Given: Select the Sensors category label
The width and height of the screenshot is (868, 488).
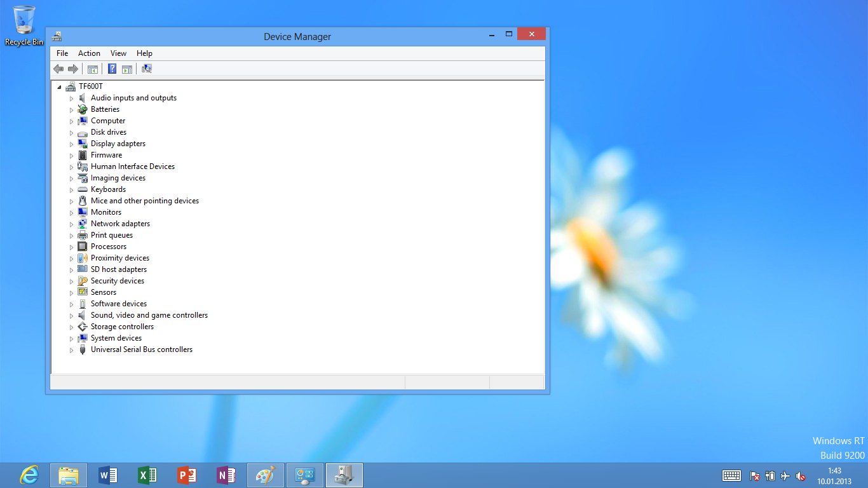Looking at the screenshot, I should [x=103, y=292].
